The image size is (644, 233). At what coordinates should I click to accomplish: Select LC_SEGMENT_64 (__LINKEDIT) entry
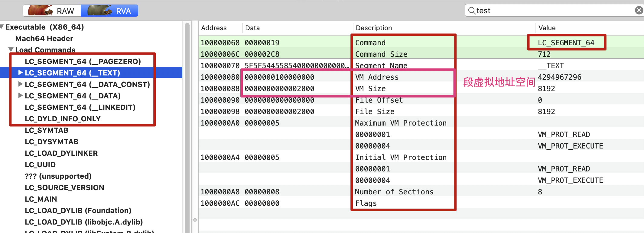[x=80, y=107]
